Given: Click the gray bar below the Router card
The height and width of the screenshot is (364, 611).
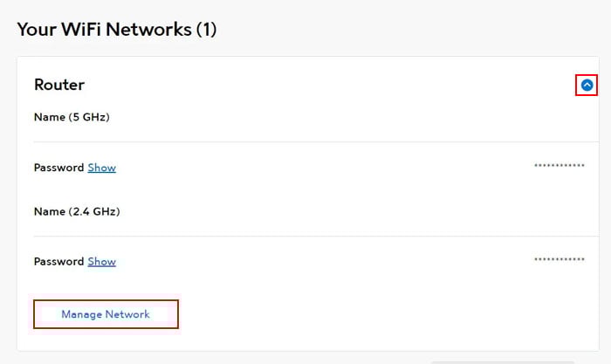Looking at the screenshot, I should coord(503,362).
